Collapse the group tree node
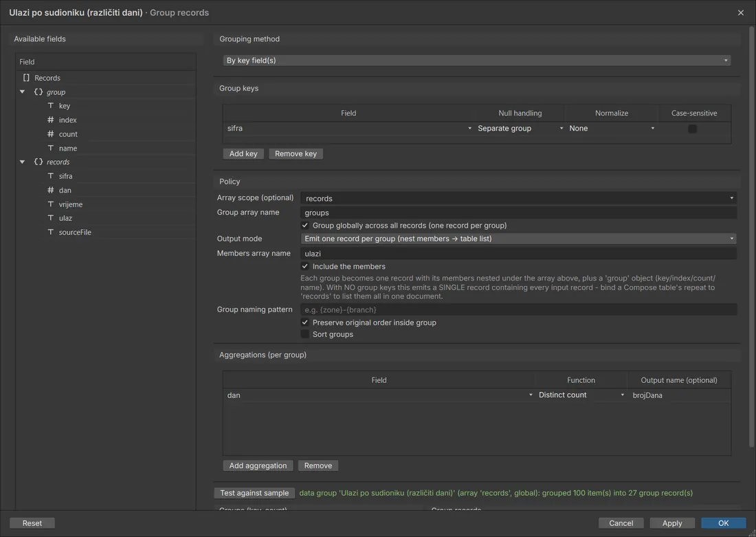The height and width of the screenshot is (537, 756). (22, 91)
